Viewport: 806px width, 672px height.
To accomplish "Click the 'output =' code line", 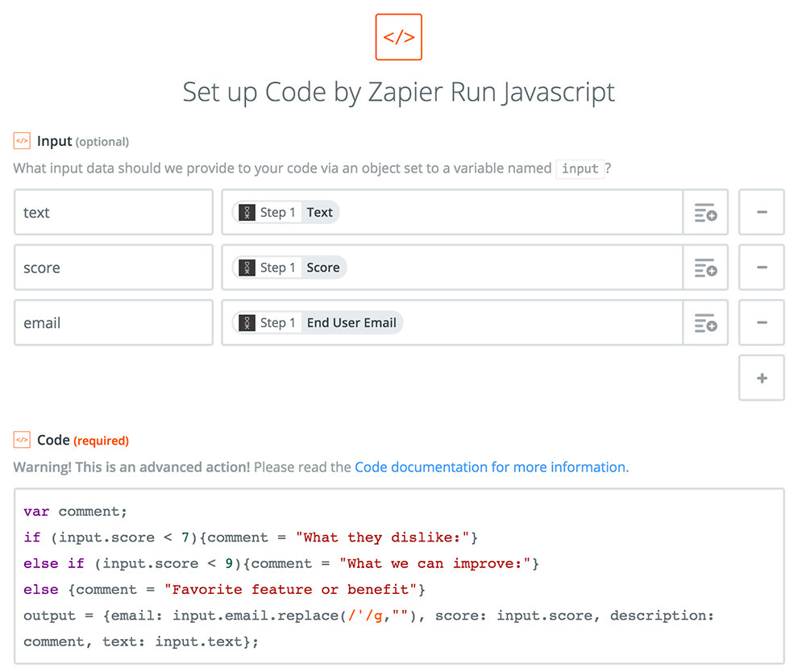I will (368, 616).
